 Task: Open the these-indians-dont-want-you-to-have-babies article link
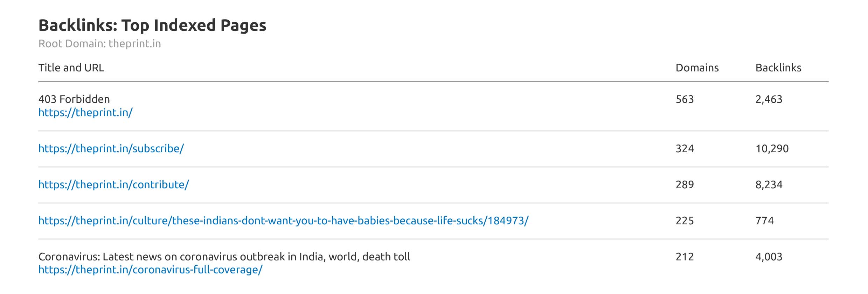click(283, 221)
